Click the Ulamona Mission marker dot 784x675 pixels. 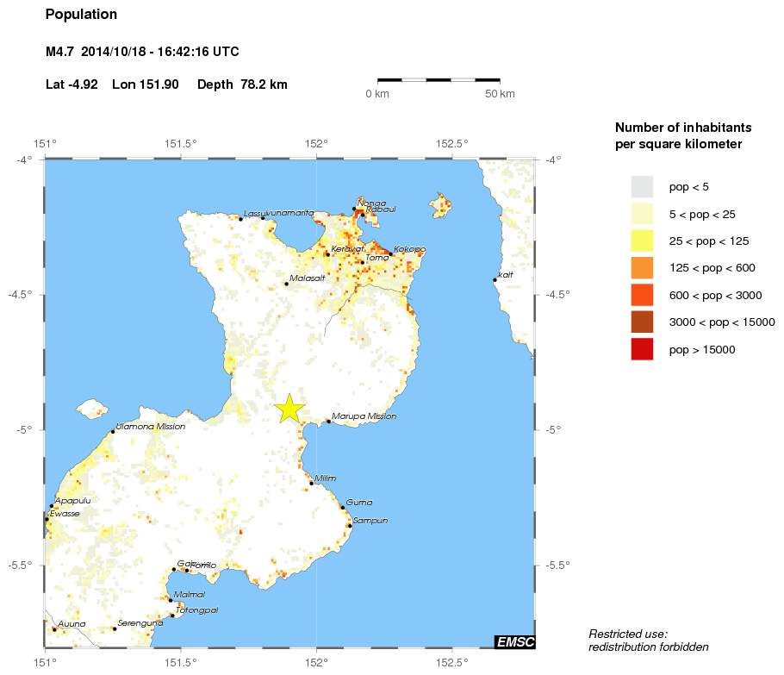click(113, 431)
